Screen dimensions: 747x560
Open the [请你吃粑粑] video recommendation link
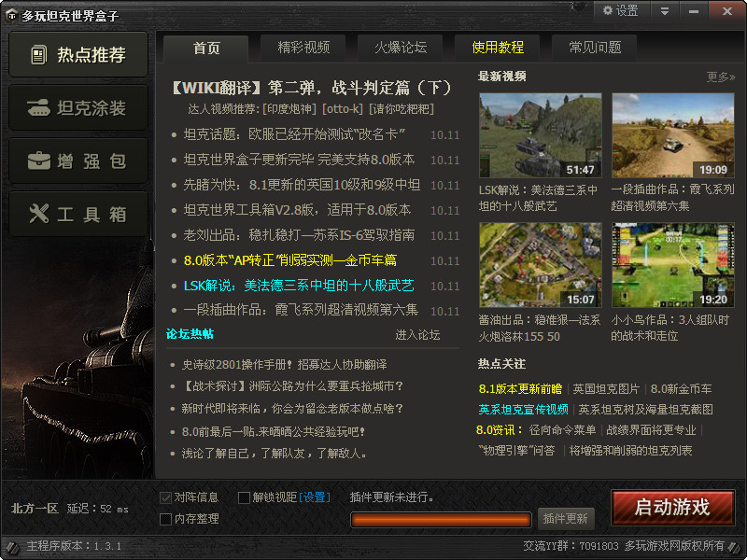[402, 109]
